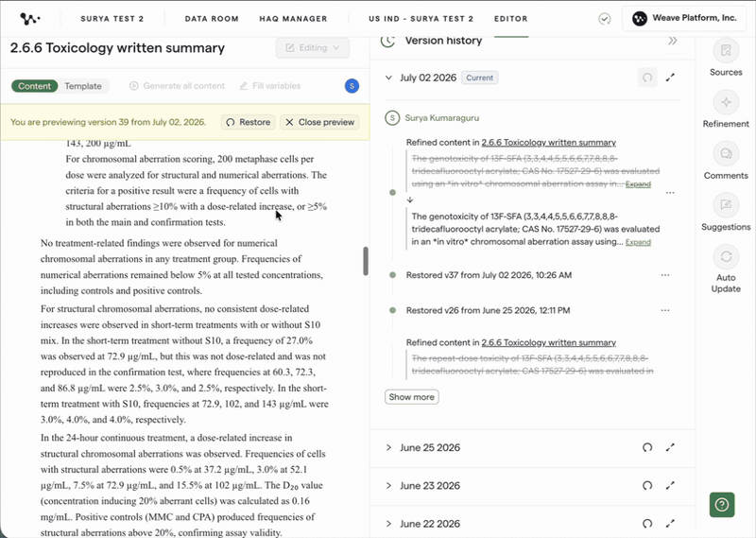This screenshot has height=538, width=756.
Task: Click the Restore version button
Action: tap(249, 122)
